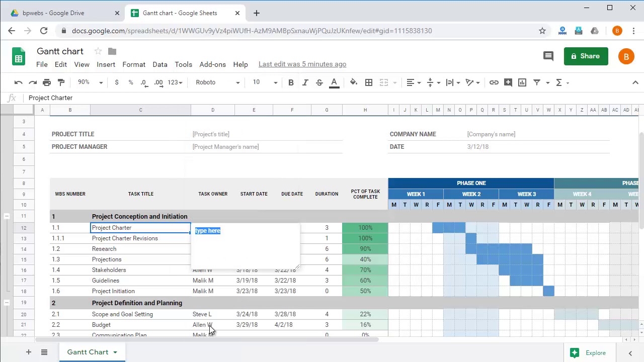Format as currency with dollar icon

coord(117,82)
